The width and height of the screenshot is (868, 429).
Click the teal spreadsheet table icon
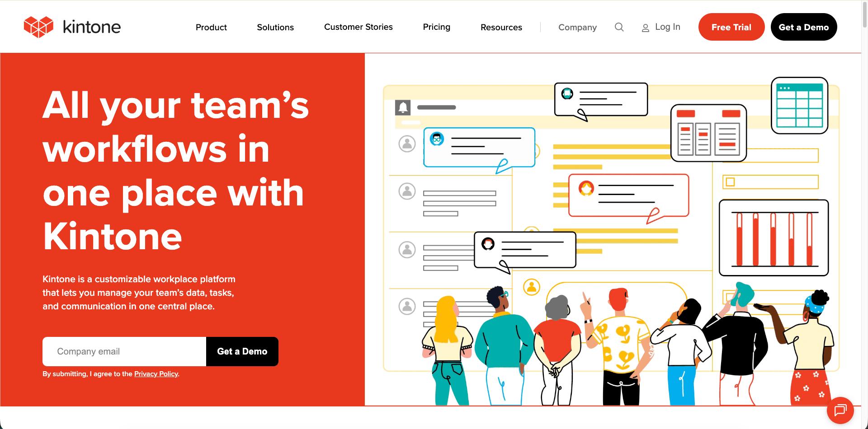pos(799,106)
